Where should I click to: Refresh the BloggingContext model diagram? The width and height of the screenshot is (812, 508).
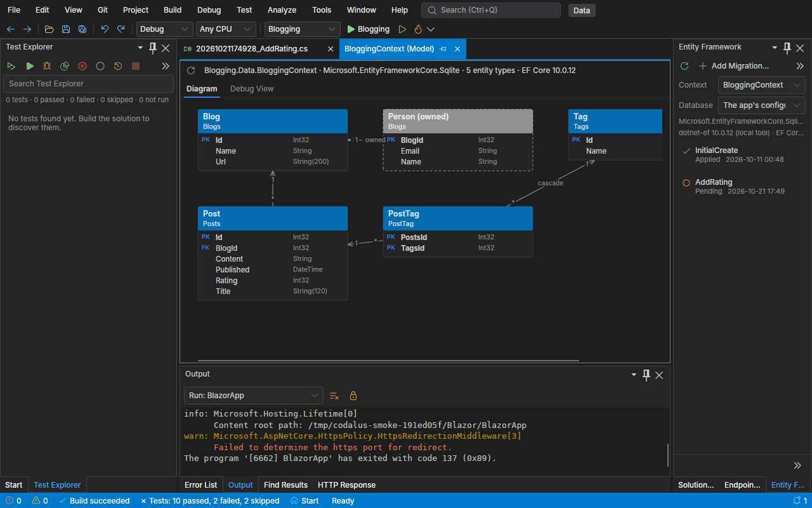[x=191, y=70]
